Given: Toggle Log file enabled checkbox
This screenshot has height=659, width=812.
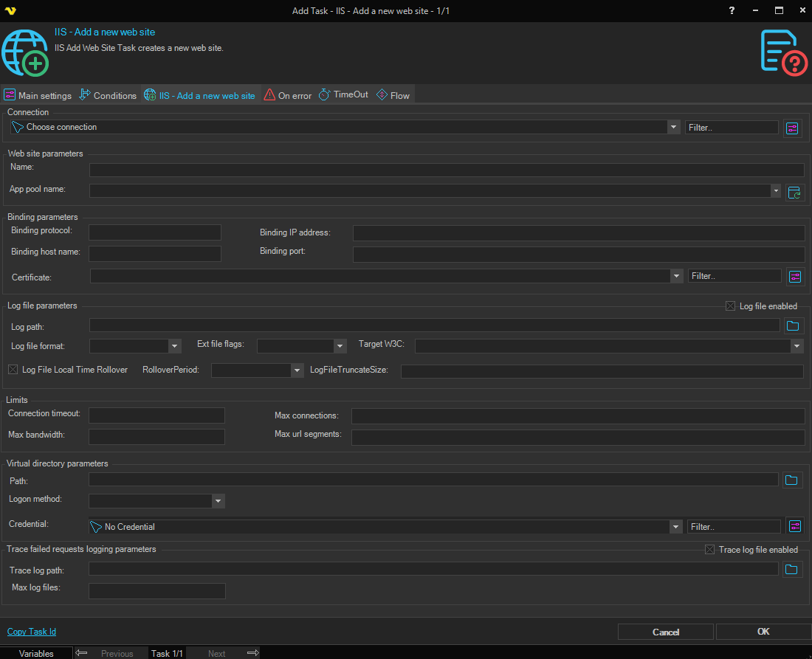Looking at the screenshot, I should 730,306.
